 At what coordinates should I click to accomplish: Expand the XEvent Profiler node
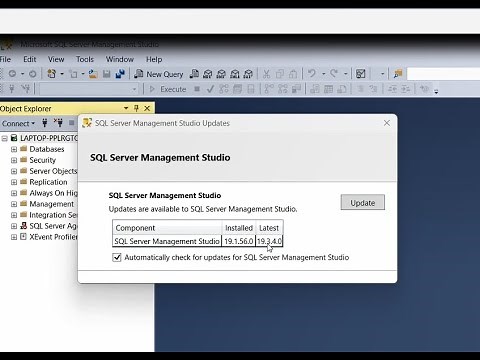click(x=14, y=237)
